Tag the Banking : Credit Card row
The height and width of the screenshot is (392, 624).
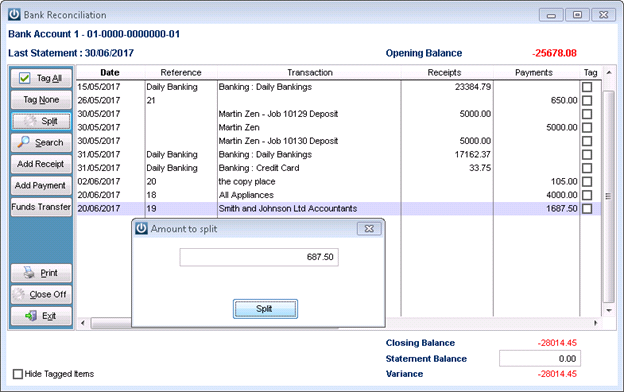tap(587, 168)
